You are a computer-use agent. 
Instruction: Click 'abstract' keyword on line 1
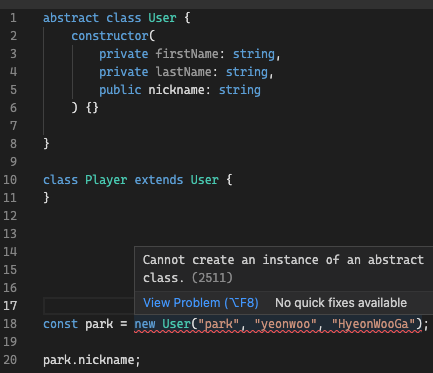pos(71,18)
